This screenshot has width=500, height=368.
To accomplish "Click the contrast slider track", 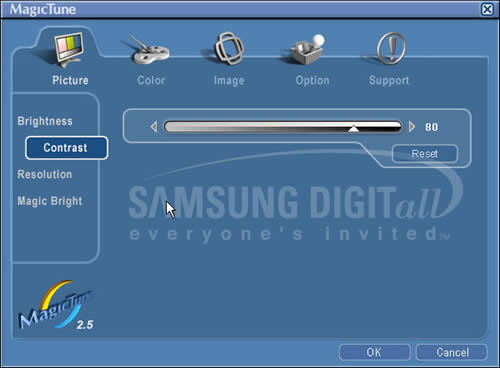I will pyautogui.click(x=283, y=127).
